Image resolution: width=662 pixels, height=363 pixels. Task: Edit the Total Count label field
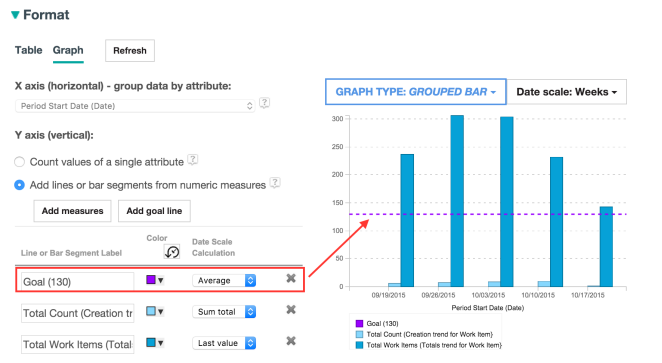click(78, 313)
